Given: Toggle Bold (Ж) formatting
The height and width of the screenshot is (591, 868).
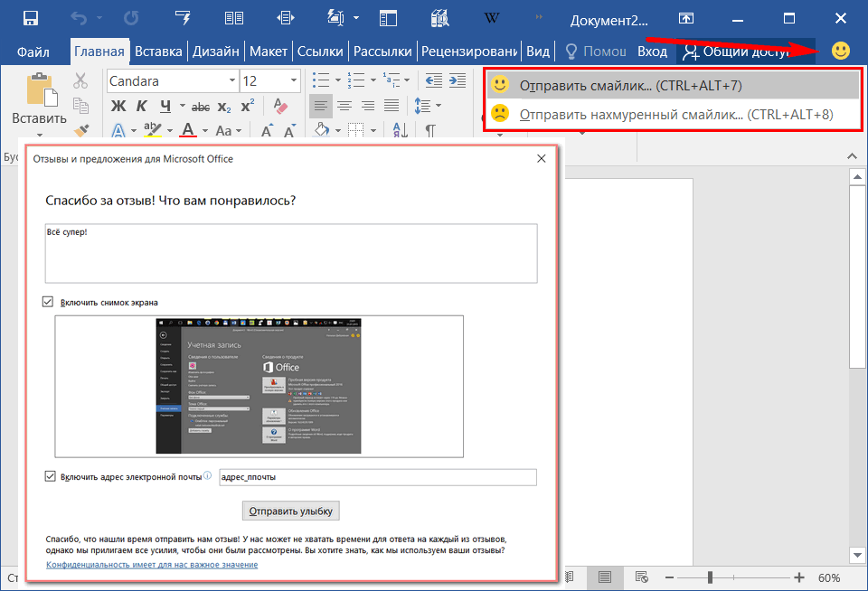Looking at the screenshot, I should point(118,106).
